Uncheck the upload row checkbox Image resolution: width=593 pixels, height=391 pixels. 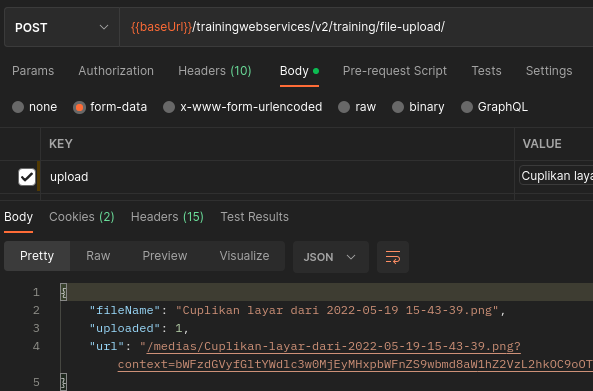27,177
